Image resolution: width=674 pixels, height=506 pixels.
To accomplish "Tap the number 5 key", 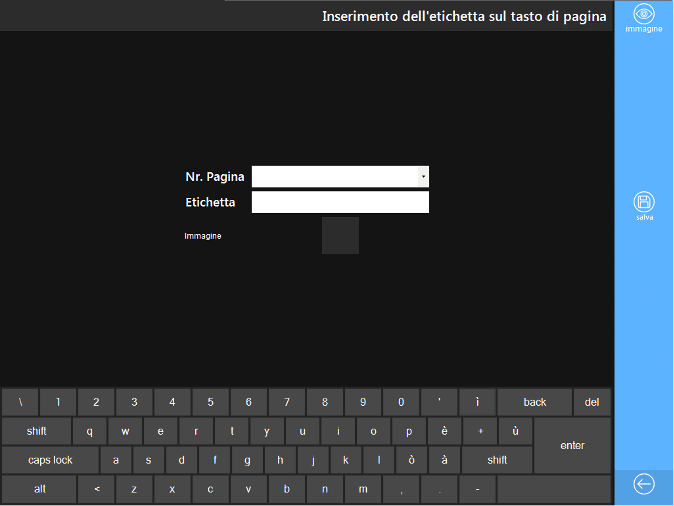I will [210, 402].
